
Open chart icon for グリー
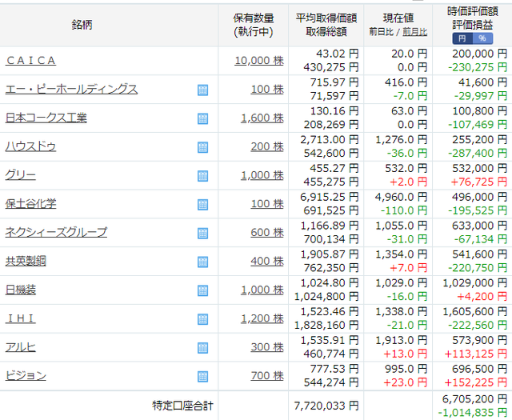202,176
